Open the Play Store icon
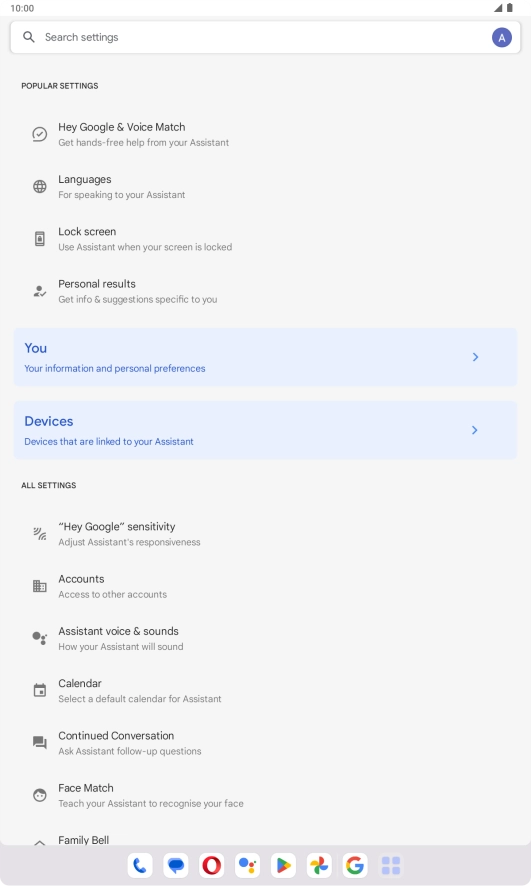Image resolution: width=531 pixels, height=886 pixels. (283, 865)
